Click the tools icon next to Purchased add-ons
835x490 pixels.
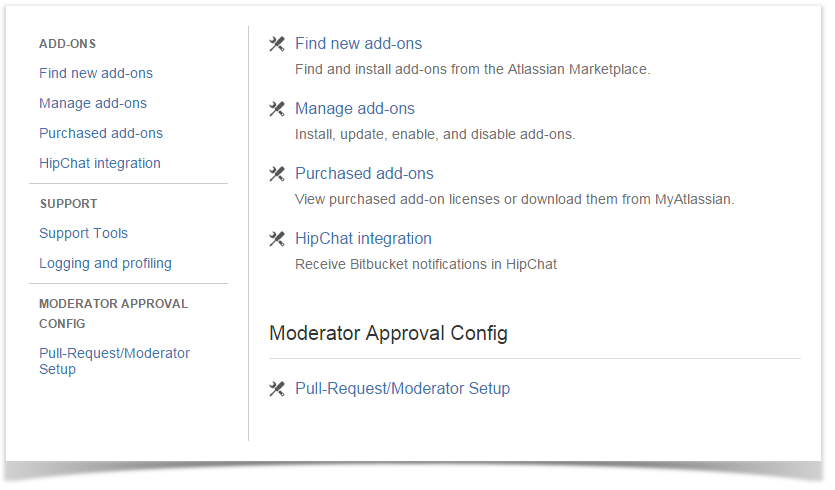277,174
